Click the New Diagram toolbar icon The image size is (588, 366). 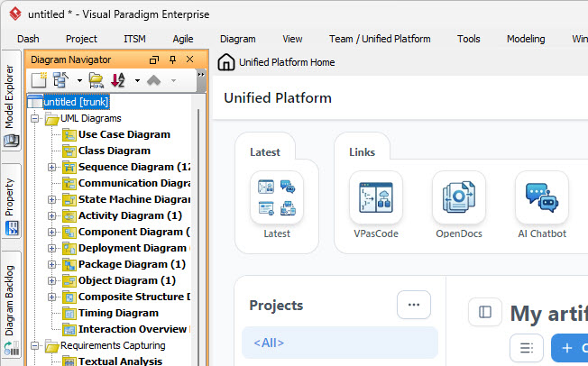39,80
